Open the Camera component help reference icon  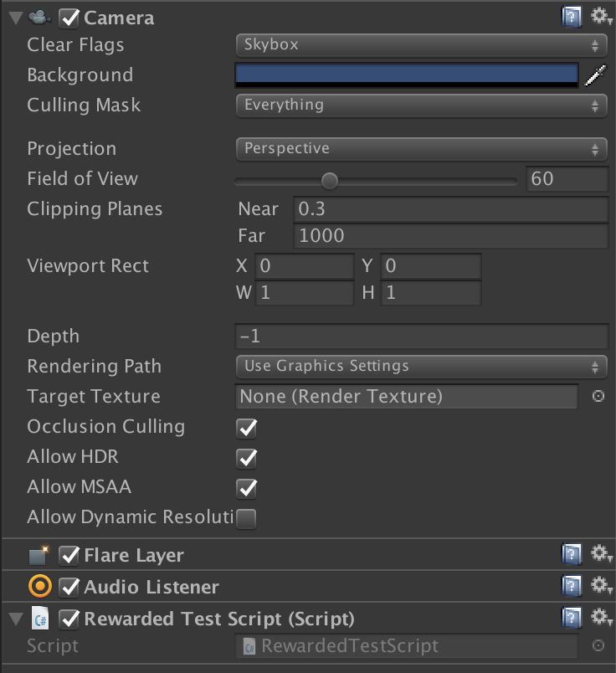tap(572, 17)
